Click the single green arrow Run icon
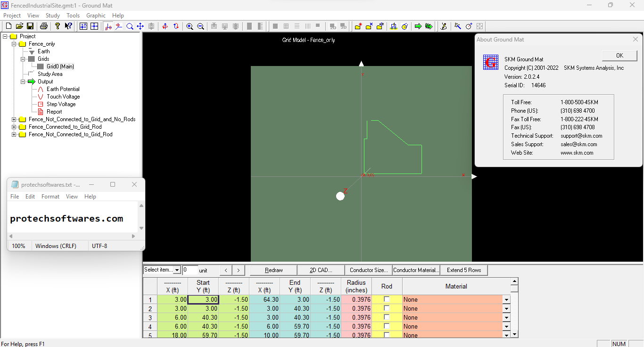Screen dimensions: 644x347 pos(418,26)
